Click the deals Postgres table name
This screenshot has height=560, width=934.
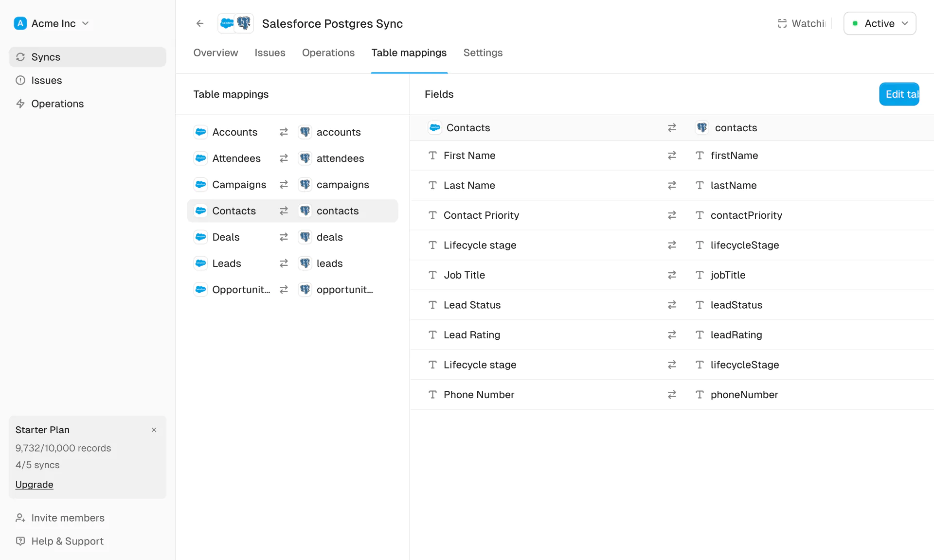point(330,237)
